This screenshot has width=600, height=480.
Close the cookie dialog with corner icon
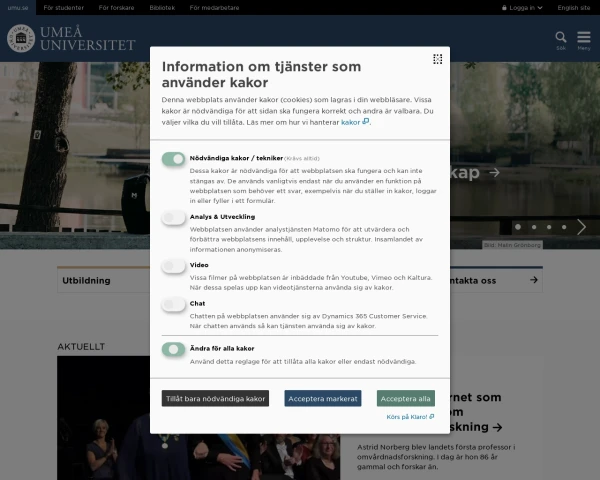[437, 59]
